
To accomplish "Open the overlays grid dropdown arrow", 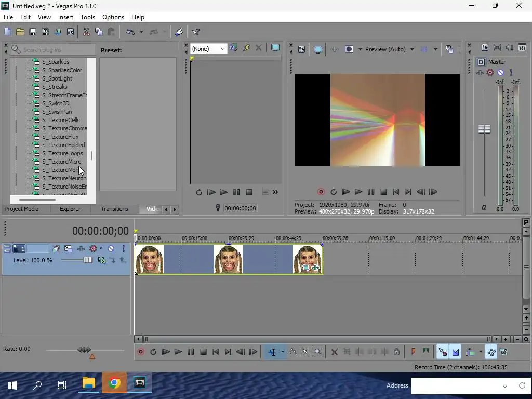I will (x=435, y=49).
